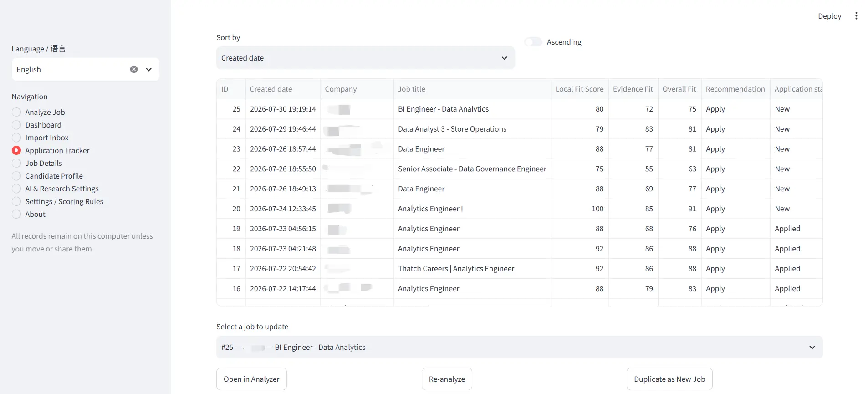Click the Open in Analyzer button
868x394 pixels.
pos(251,379)
